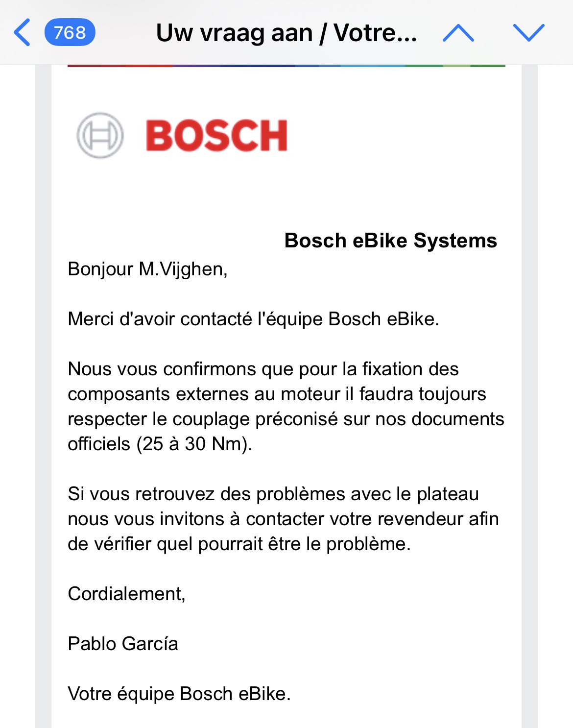The height and width of the screenshot is (728, 573).
Task: Tap the 768 unread count badge
Action: coord(70,32)
